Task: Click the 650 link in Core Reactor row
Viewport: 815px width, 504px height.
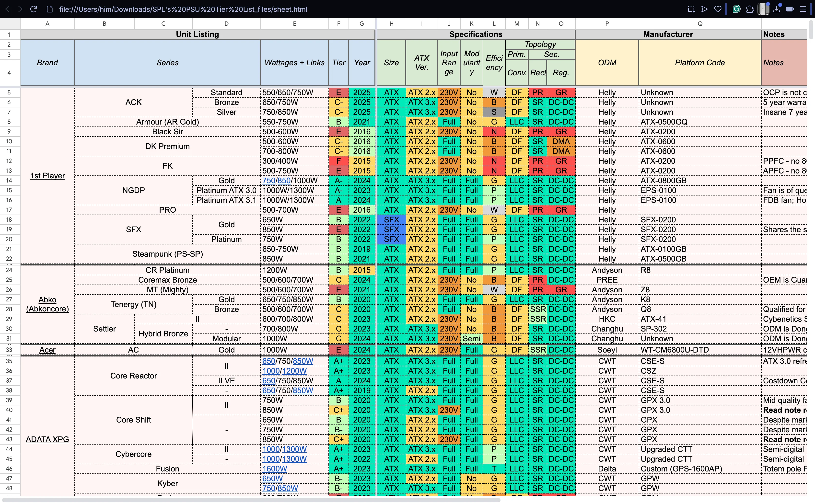Action: click(x=268, y=361)
